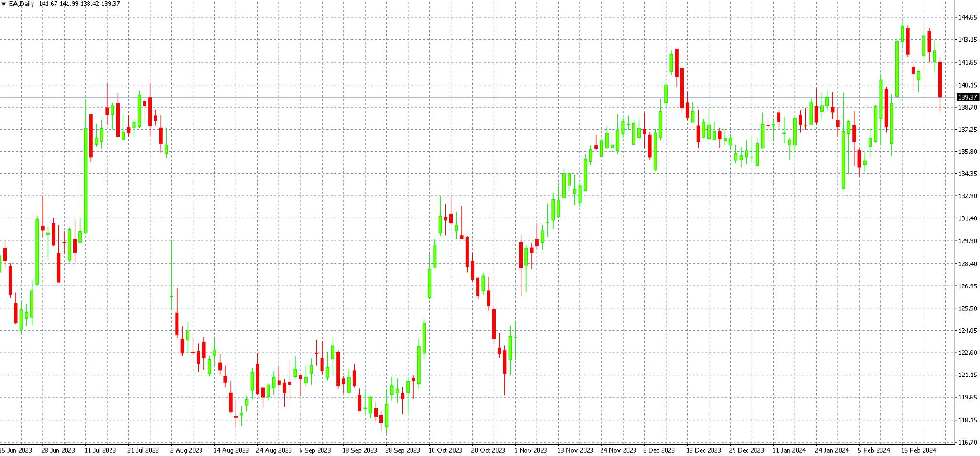Click the 24 Jan 2024 date label
Screen dimensions: 980x456
point(832,450)
